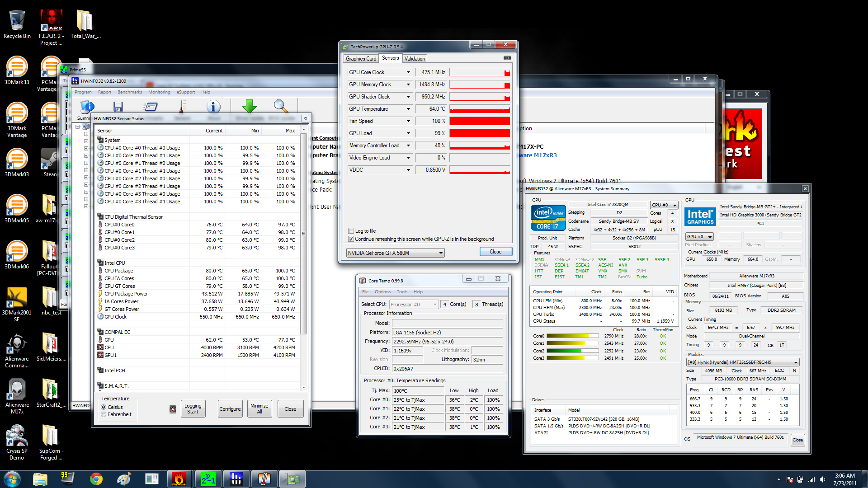Image resolution: width=868 pixels, height=488 pixels.
Task: Open Core Temp from the taskbar
Action: coord(264,479)
